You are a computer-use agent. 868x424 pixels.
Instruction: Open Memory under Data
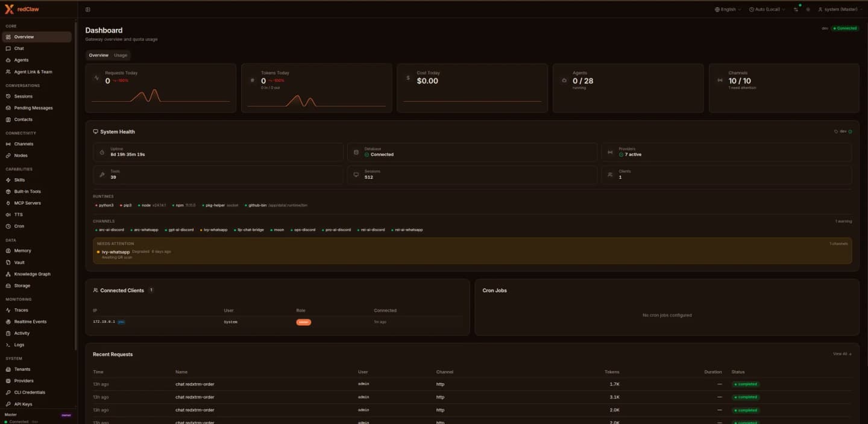pyautogui.click(x=37, y=251)
